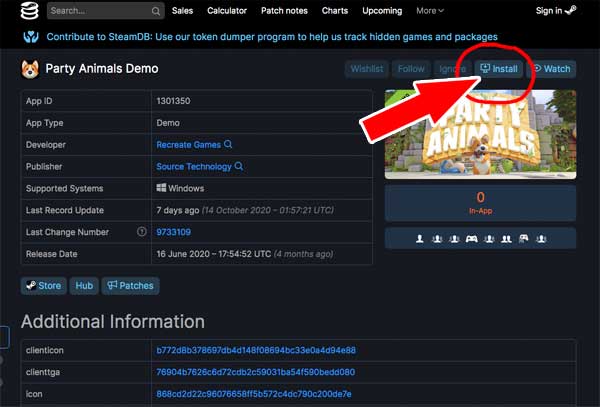600x407 pixels.
Task: Click the hands icon beside Contribute banner
Action: point(31,37)
